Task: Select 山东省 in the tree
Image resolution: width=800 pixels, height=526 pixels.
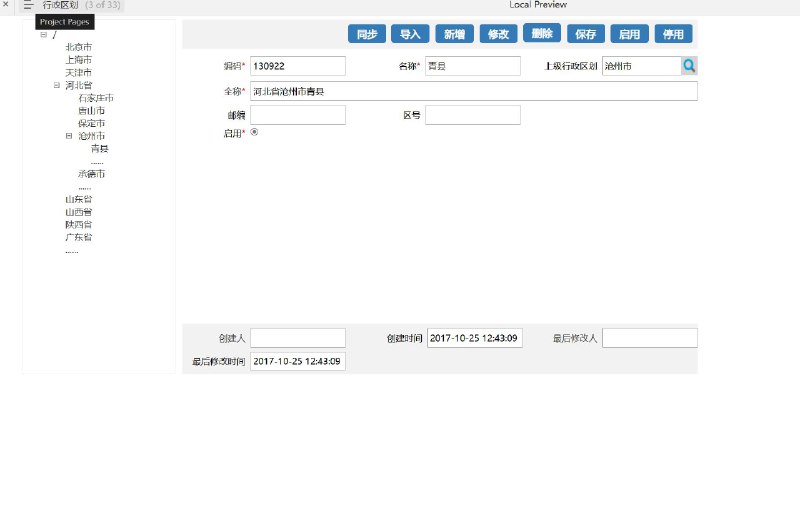Action: (x=79, y=199)
